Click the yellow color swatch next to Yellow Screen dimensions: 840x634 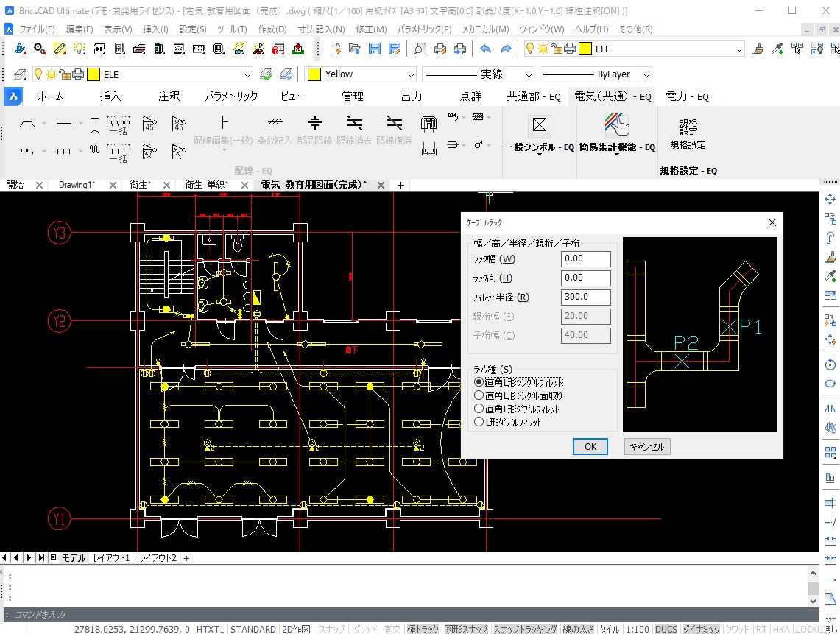coord(314,74)
